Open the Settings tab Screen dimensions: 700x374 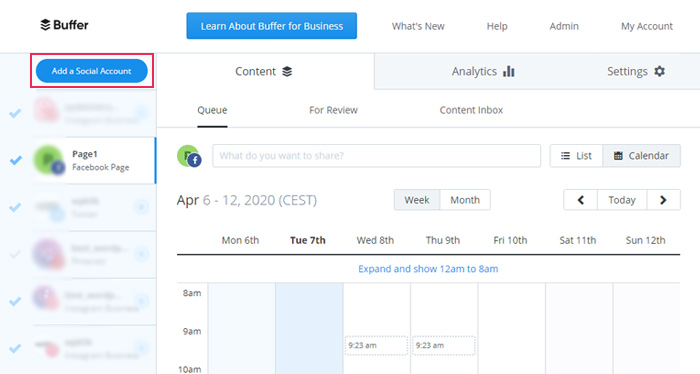pyautogui.click(x=636, y=71)
